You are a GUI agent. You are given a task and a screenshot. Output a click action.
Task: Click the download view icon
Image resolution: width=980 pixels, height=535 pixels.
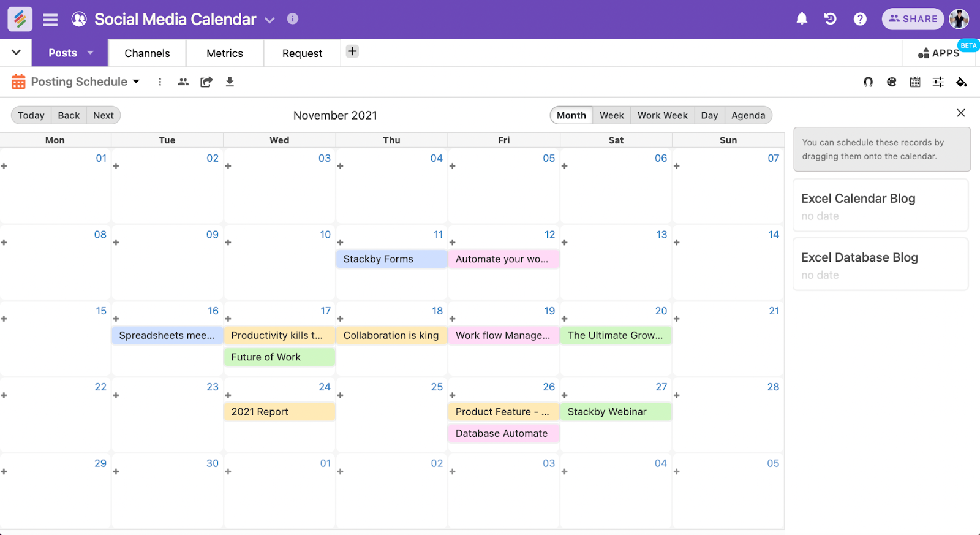(230, 82)
